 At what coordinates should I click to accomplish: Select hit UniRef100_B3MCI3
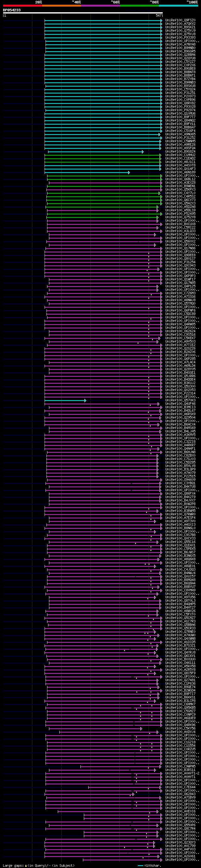click(x=180, y=407)
